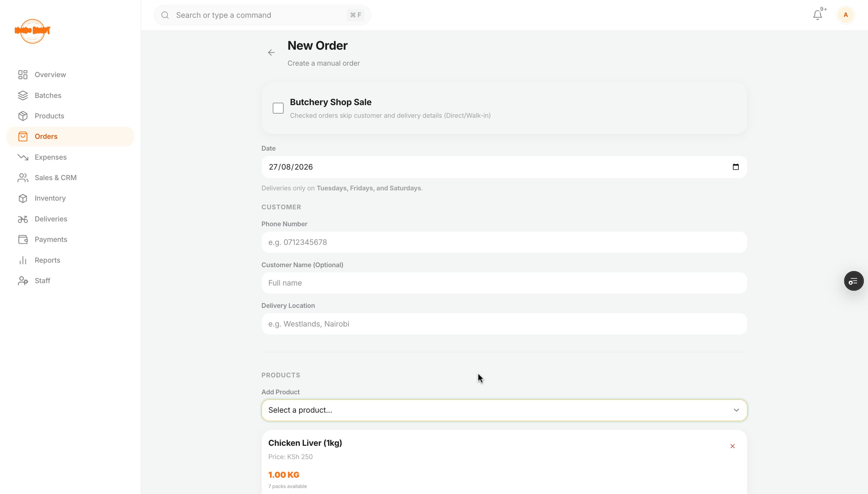Click the Butchery Shop Sale label
Screen dimensions: 868x494
330,102
